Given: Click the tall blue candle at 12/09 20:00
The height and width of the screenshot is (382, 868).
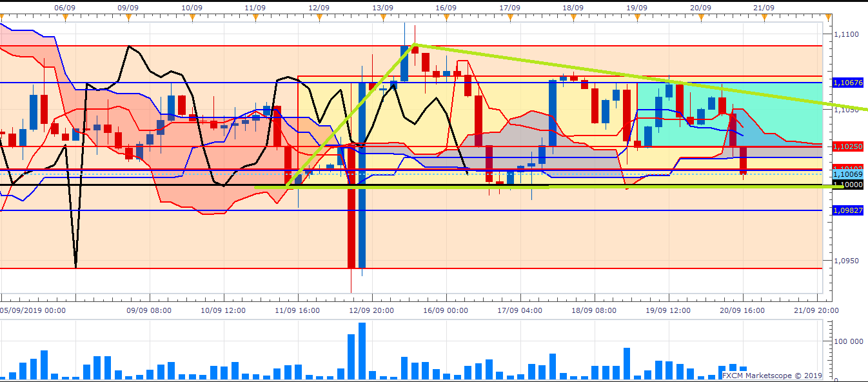Looking at the screenshot, I should click(x=362, y=174).
